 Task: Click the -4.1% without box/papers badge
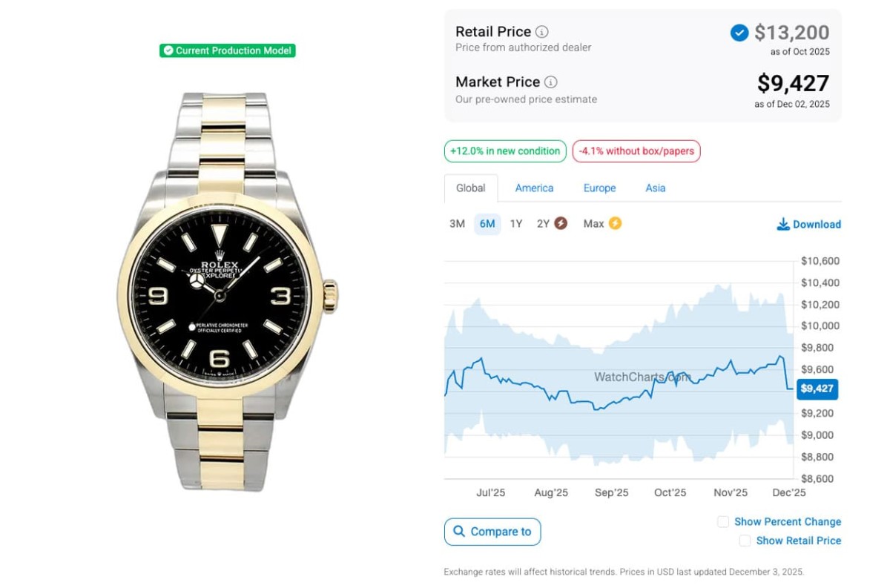coord(636,151)
